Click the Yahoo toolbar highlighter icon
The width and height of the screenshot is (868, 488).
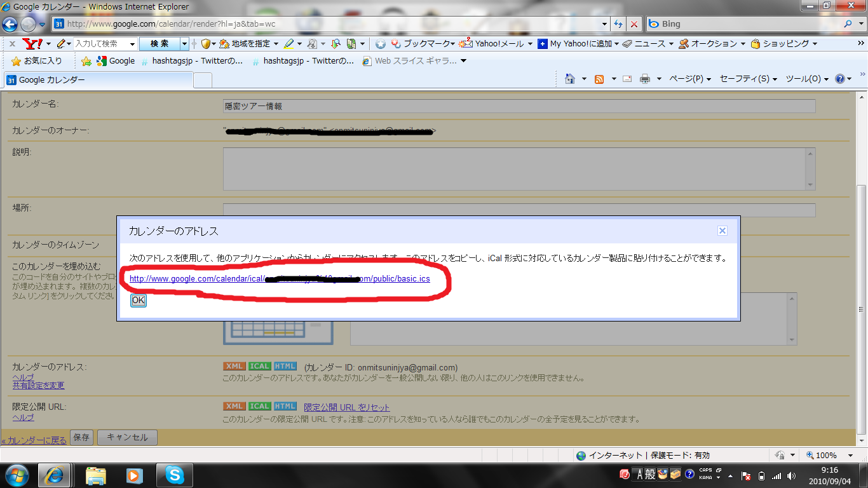coord(288,44)
